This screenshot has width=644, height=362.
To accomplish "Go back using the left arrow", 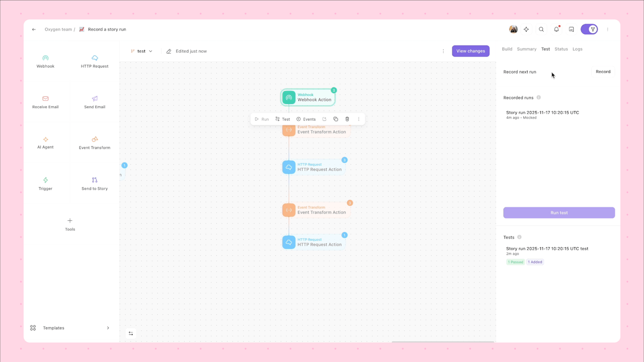I will pyautogui.click(x=34, y=29).
